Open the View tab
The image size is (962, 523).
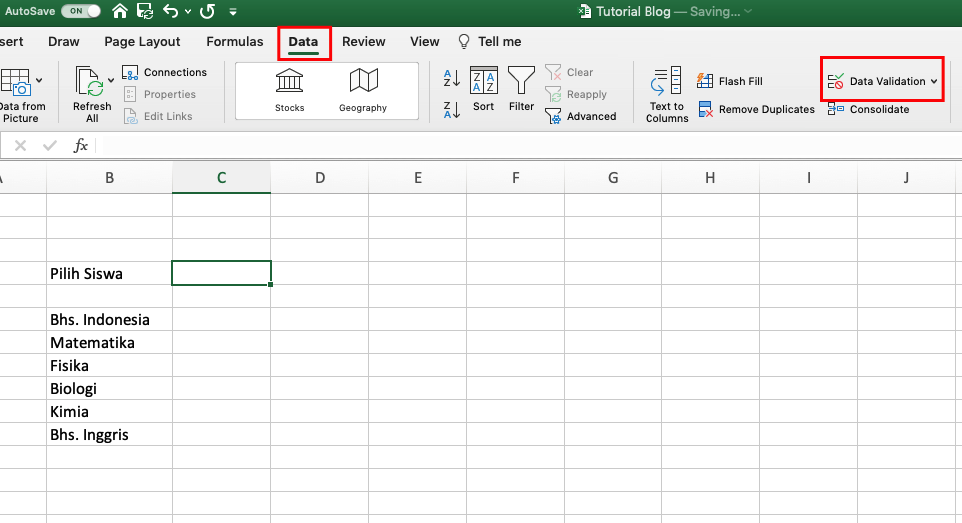425,42
